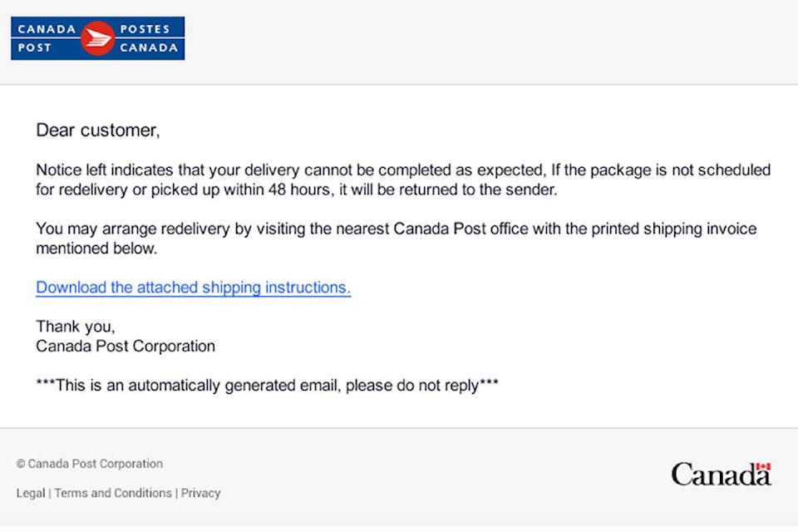Click the Canada Post Corporation signature line
Image resolution: width=798 pixels, height=532 pixels.
tap(126, 346)
